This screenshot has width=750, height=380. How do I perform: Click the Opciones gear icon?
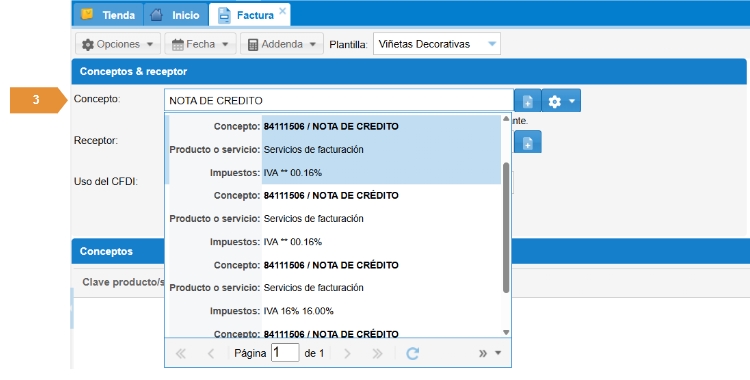tap(88, 45)
